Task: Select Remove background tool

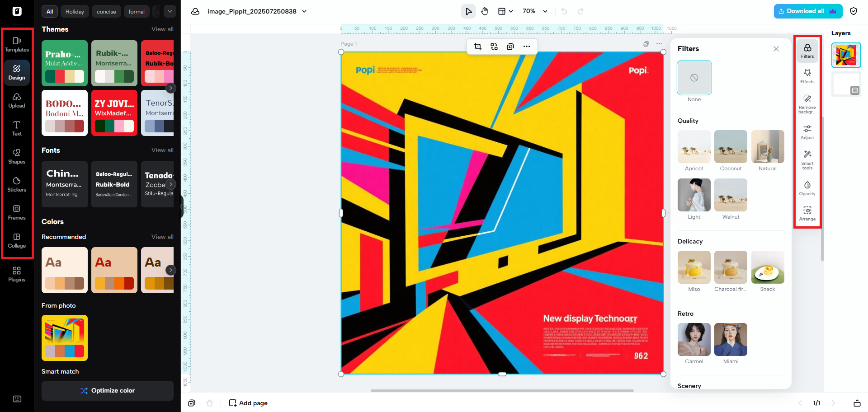Action: pyautogui.click(x=807, y=104)
